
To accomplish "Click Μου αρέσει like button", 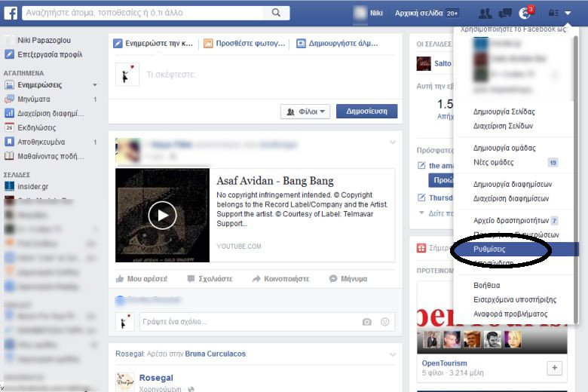I will point(142,279).
